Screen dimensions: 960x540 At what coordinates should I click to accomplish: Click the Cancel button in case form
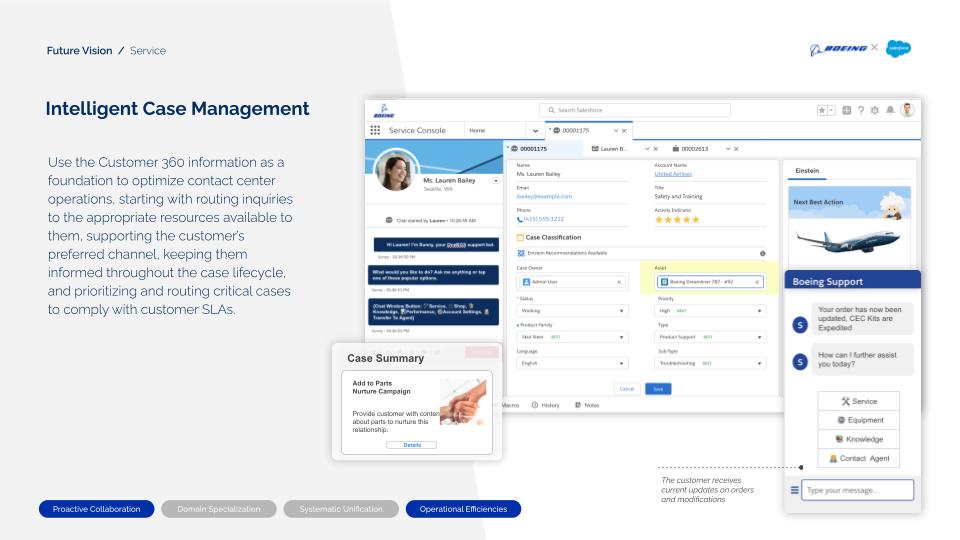[x=627, y=389]
